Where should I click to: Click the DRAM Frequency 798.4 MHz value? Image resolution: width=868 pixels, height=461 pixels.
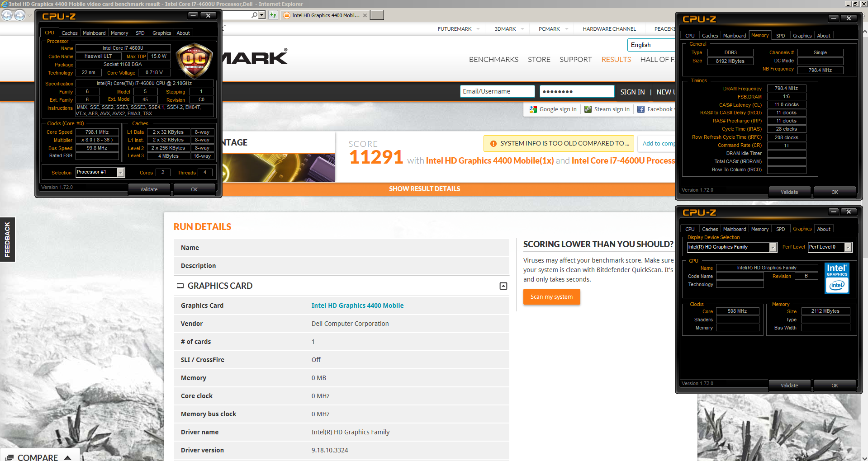click(786, 89)
